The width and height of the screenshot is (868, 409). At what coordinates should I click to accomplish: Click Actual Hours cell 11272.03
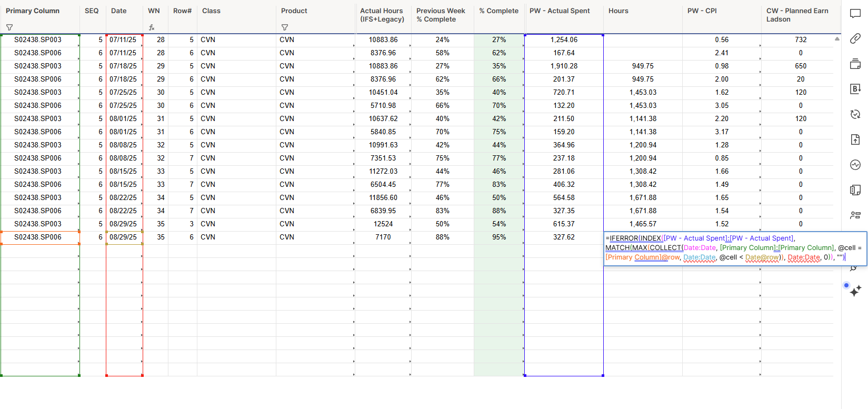click(383, 172)
